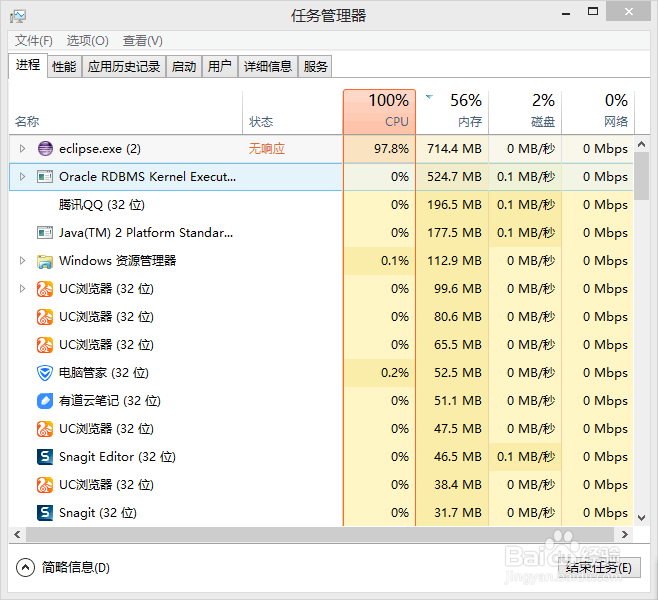This screenshot has height=600, width=658.
Task: Click the 714.4 MB memory value
Action: (x=454, y=149)
